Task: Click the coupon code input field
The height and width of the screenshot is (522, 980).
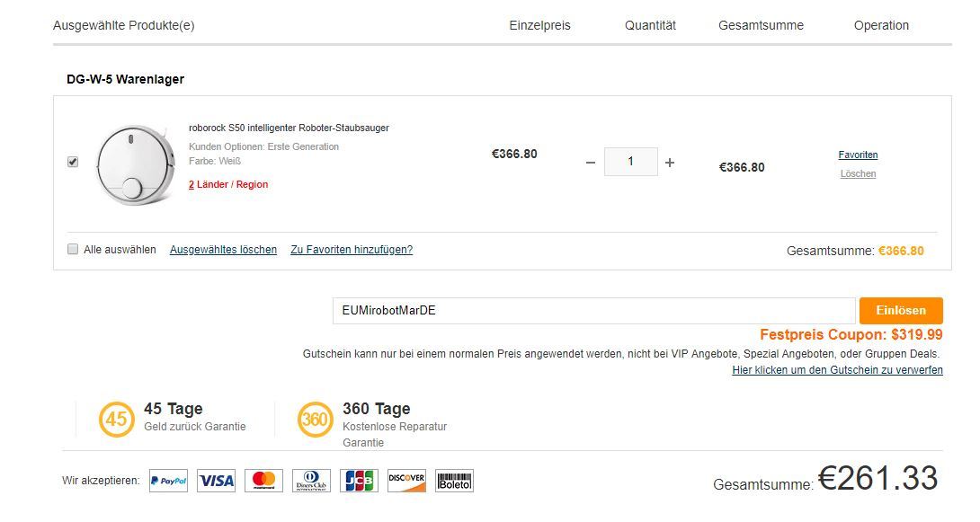Action: [x=593, y=310]
